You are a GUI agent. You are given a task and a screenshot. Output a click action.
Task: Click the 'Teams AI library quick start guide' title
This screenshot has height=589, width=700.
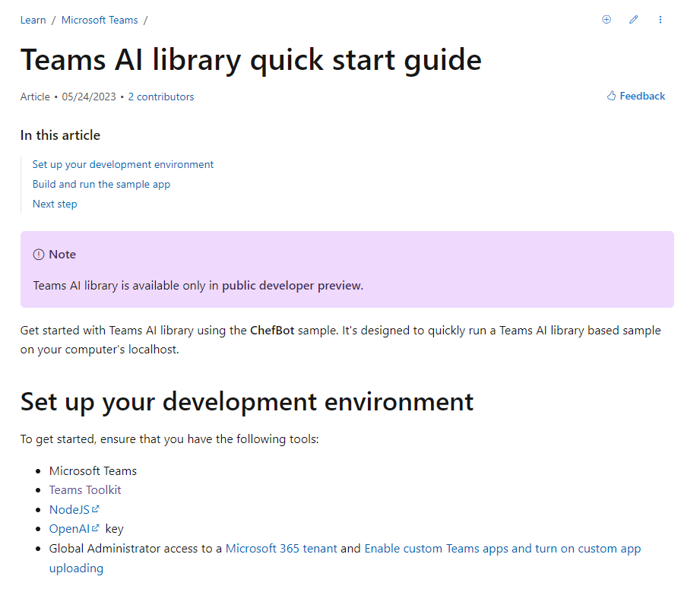click(251, 61)
